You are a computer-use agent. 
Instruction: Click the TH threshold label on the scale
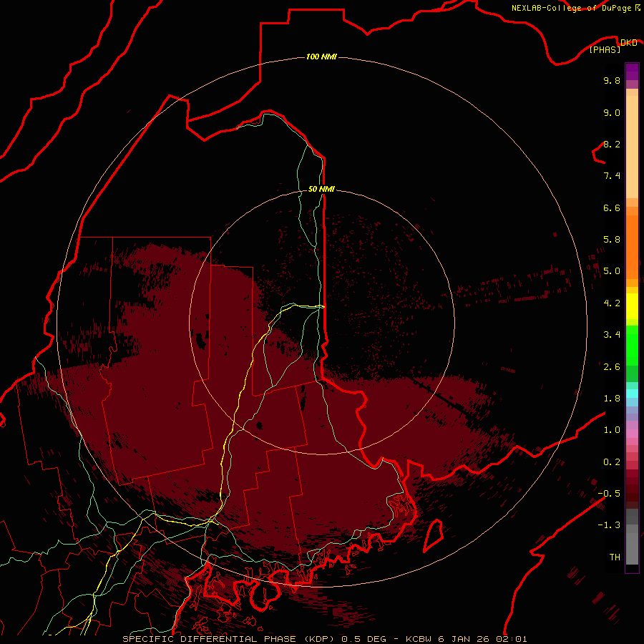[615, 557]
